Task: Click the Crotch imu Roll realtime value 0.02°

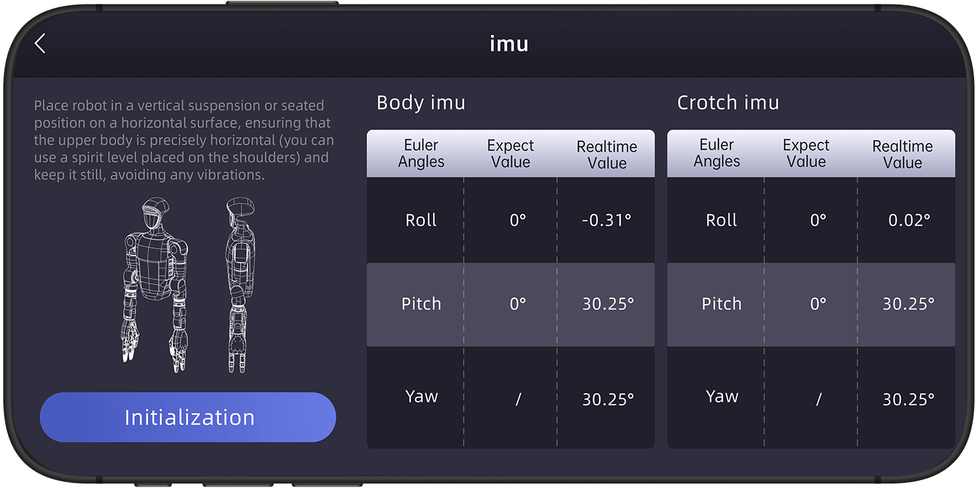Action: (x=909, y=220)
